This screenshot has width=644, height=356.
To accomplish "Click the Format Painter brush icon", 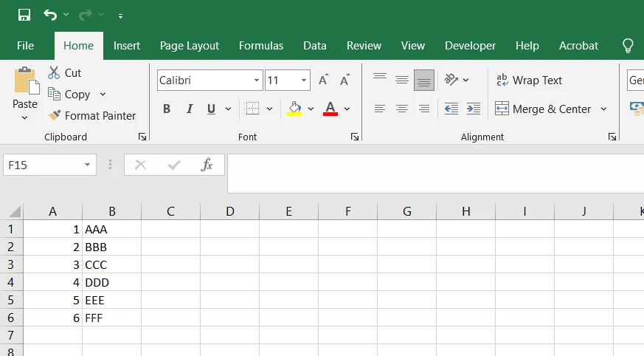I will (x=54, y=116).
